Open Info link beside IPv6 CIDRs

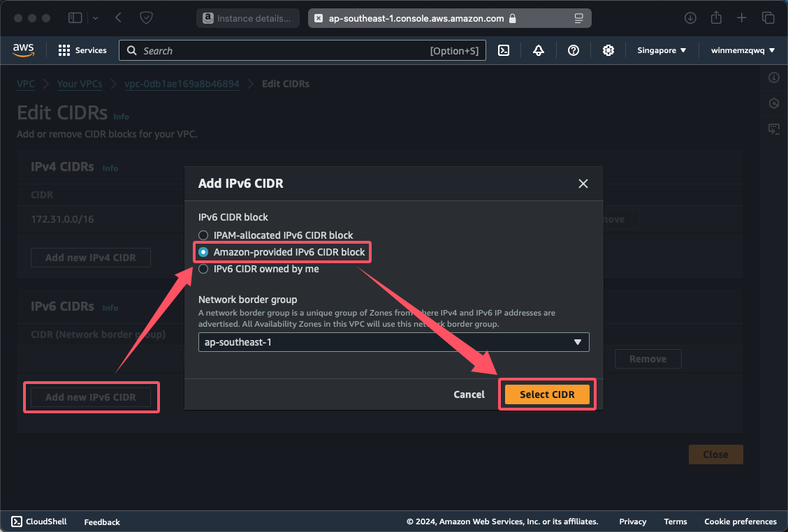(110, 308)
